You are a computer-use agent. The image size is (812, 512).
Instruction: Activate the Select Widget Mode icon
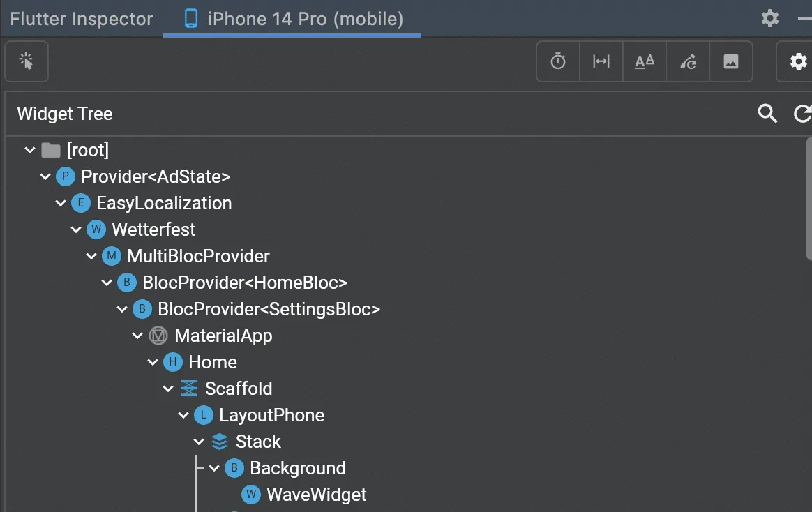coord(26,61)
